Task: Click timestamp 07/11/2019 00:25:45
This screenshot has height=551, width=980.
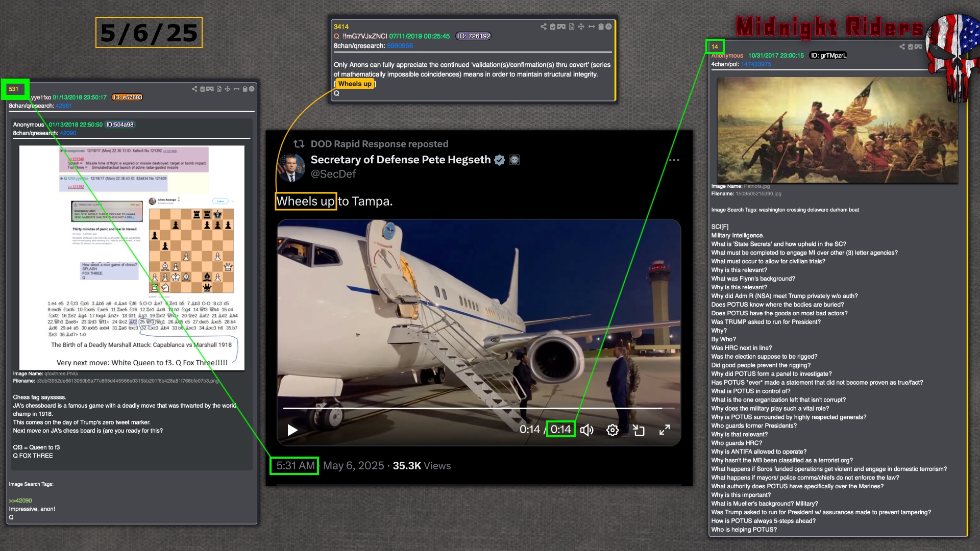Action: point(420,36)
